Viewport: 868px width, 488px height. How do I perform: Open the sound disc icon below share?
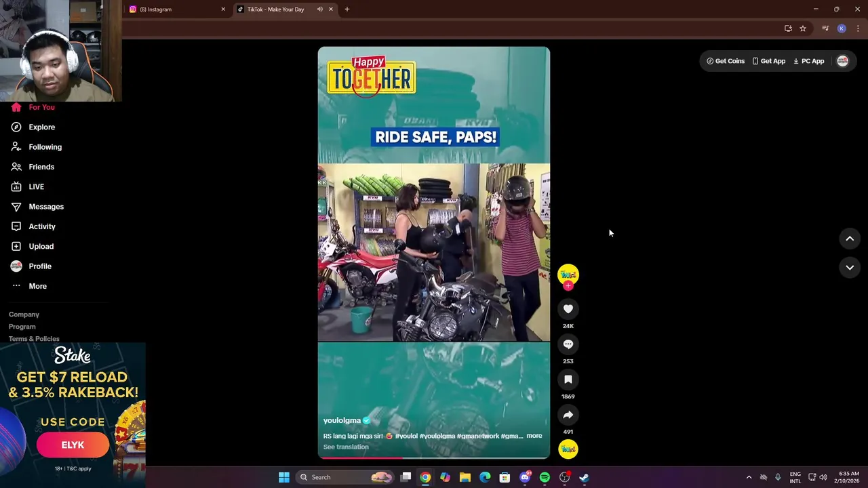(568, 449)
